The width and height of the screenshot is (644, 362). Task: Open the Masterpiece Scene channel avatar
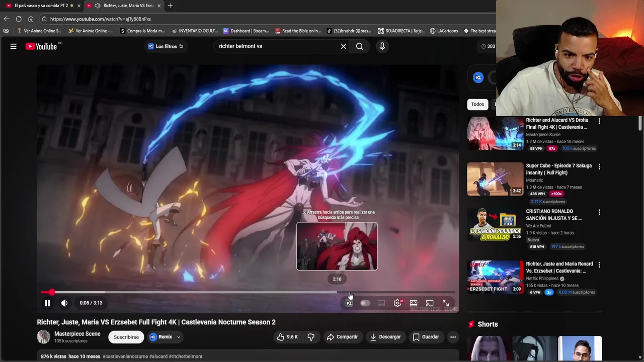pyautogui.click(x=44, y=337)
